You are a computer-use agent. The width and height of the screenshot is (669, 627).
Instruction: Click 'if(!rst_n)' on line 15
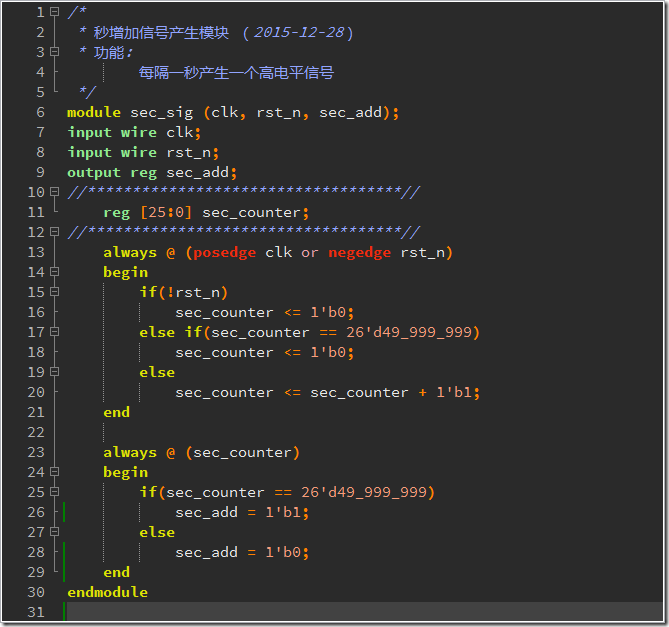(x=183, y=292)
